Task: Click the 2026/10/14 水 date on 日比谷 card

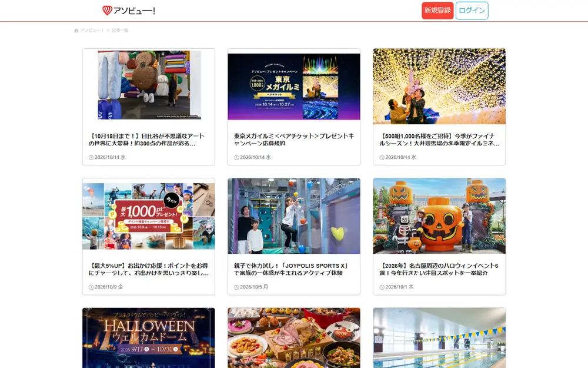Action: tap(111, 157)
